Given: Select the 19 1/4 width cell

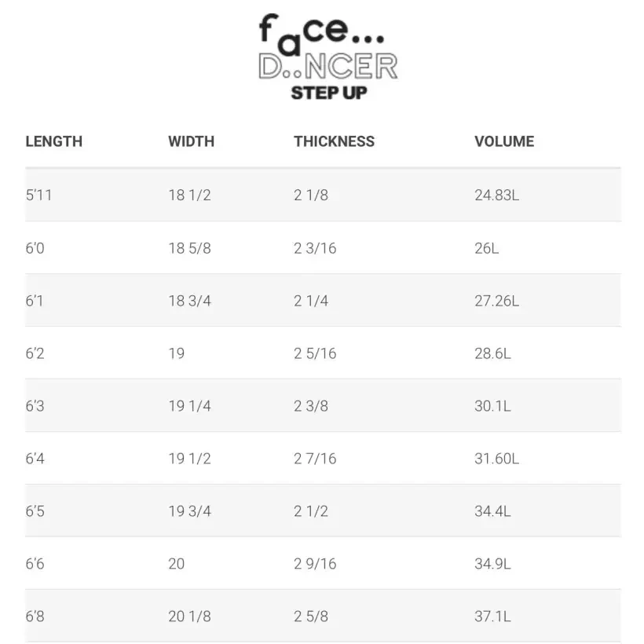Looking at the screenshot, I should click(189, 406).
